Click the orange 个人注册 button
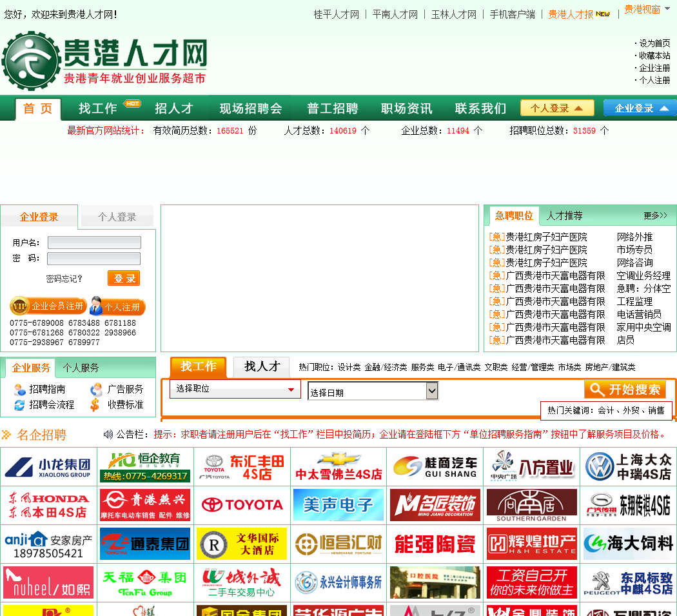Viewport: 677px width, 616px height. pos(117,306)
